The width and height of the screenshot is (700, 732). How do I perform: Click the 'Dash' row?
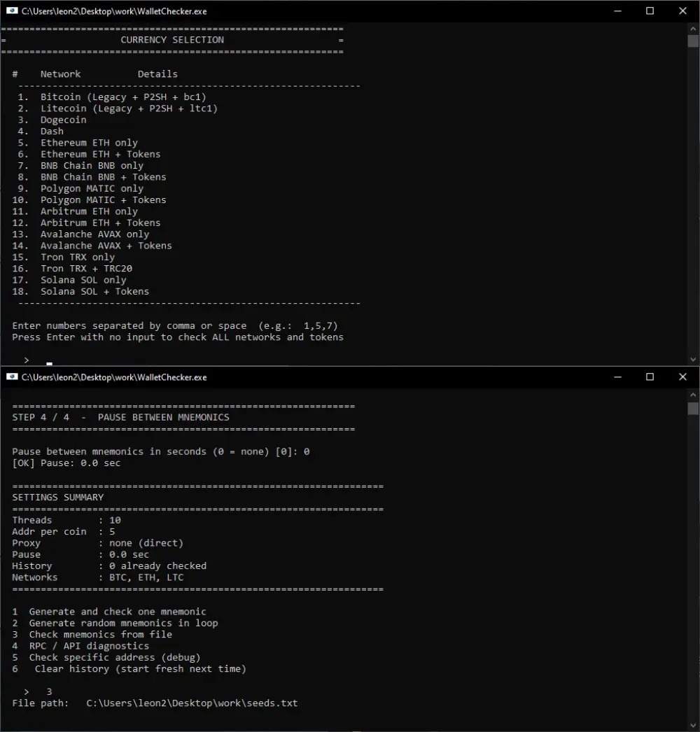pyautogui.click(x=41, y=131)
